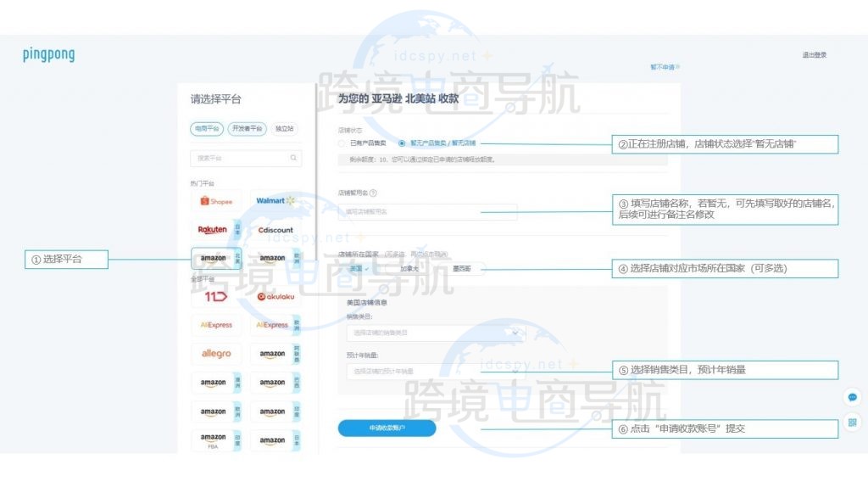The height and width of the screenshot is (487, 868).
Task: Select the amazon 巴西 tile
Action: pos(275,383)
